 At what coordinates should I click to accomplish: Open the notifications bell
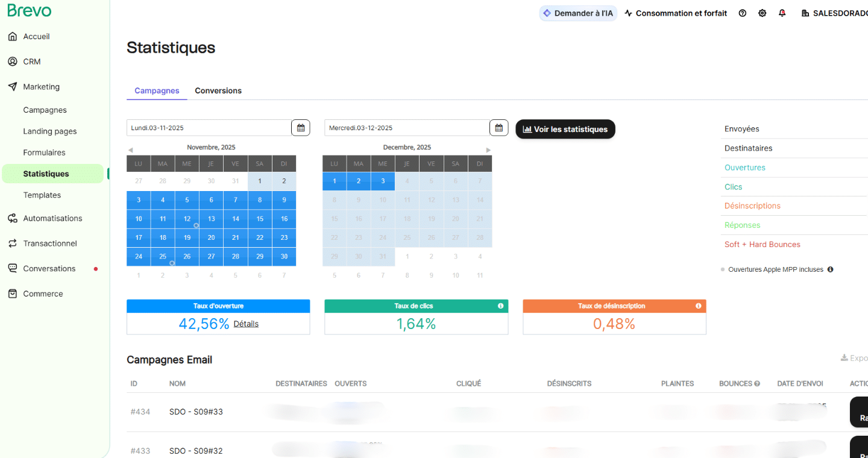pyautogui.click(x=782, y=13)
